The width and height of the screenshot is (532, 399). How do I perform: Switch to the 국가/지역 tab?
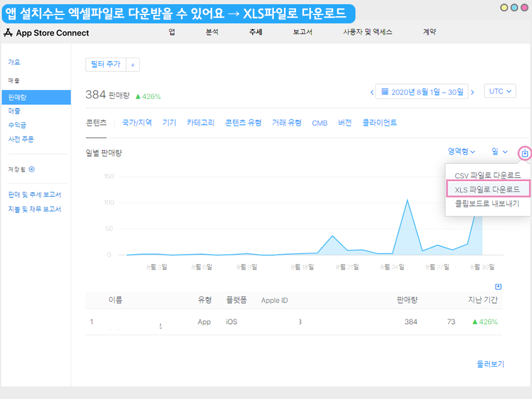click(137, 122)
